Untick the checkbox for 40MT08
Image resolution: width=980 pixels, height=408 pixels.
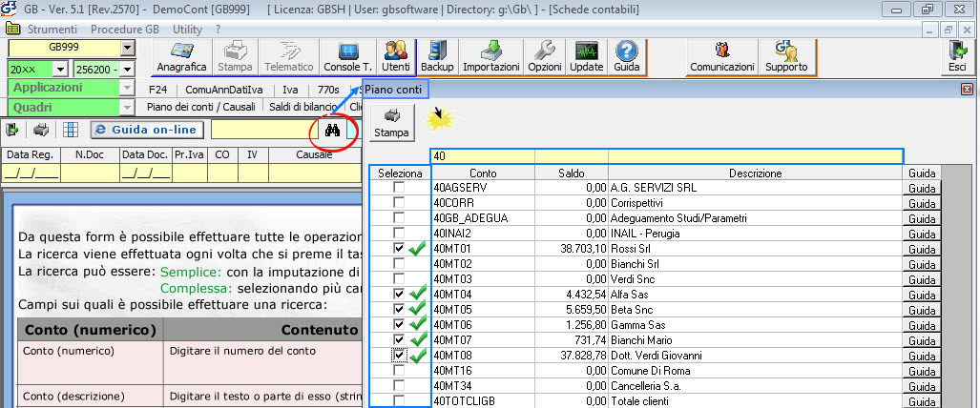[x=399, y=355]
